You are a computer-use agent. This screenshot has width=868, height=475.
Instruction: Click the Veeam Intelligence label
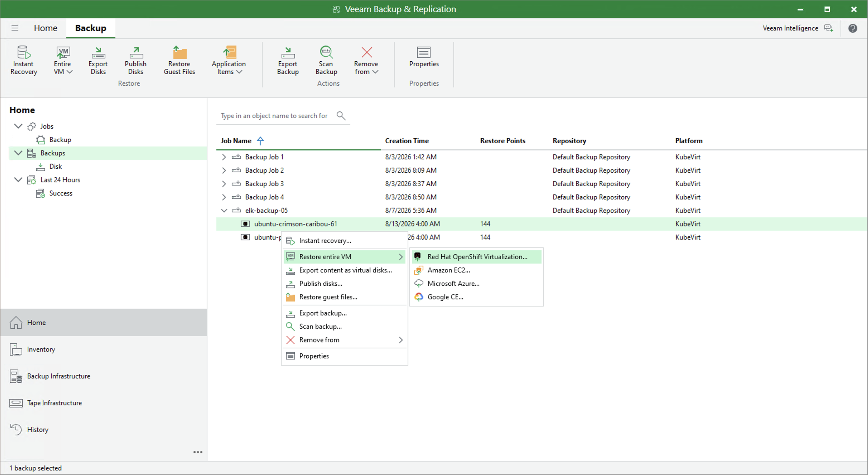[790, 28]
